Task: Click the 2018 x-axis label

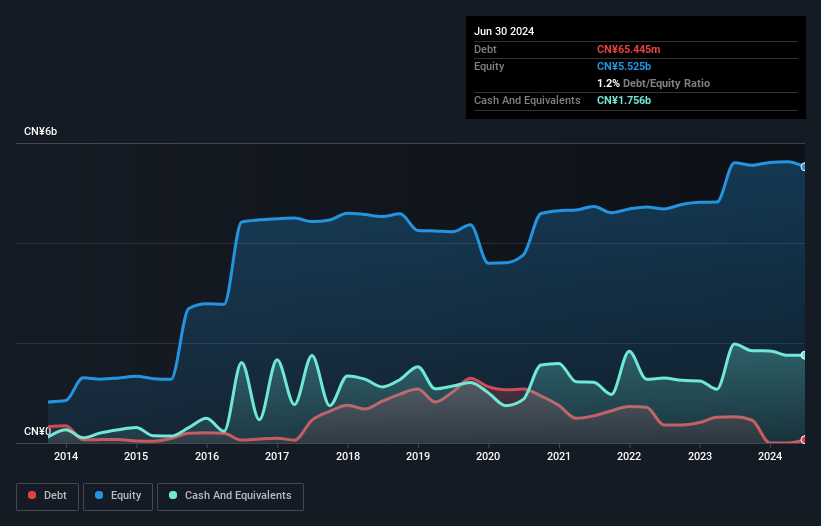Action: pos(348,456)
